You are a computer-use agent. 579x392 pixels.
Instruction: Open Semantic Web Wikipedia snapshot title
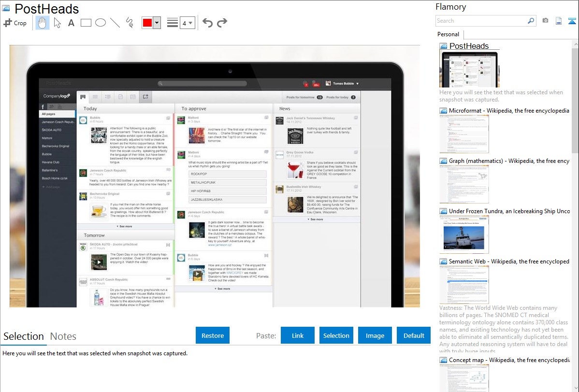[x=509, y=261]
